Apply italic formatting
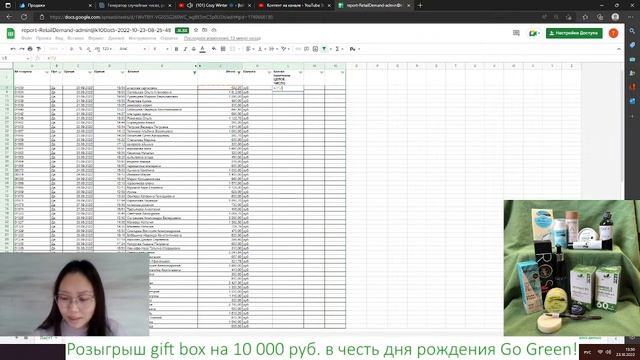The width and height of the screenshot is (640, 360). pos(185,49)
